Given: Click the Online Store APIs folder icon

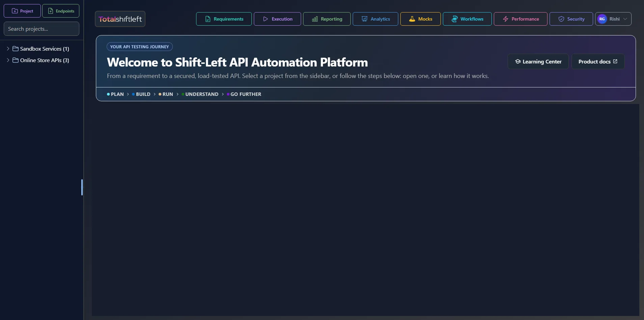Looking at the screenshot, I should coord(16,60).
